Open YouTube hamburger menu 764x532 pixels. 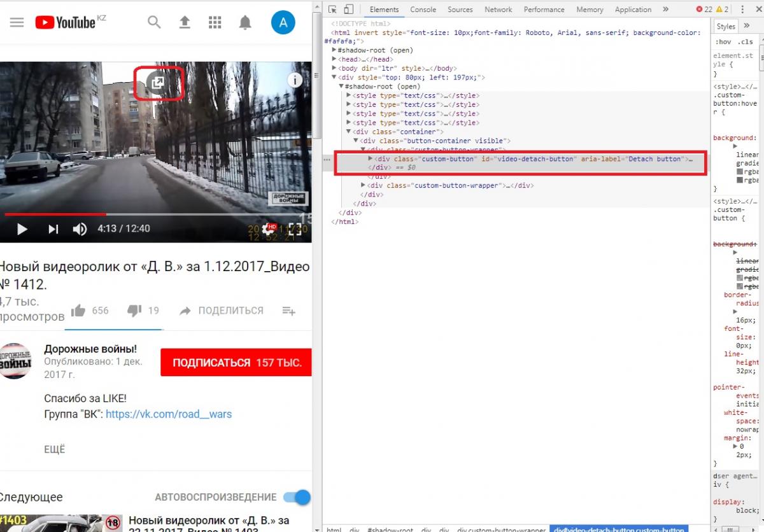pos(17,22)
